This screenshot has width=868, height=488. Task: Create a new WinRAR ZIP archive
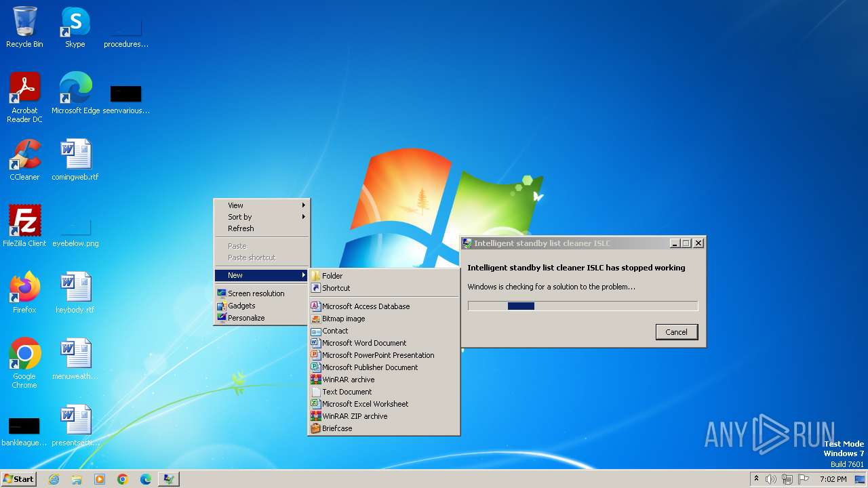pos(384,416)
